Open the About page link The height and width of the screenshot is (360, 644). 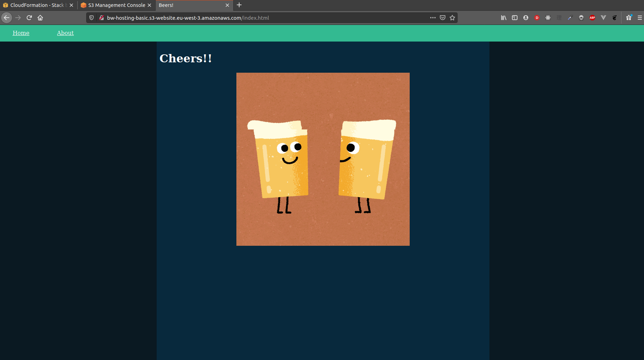pos(65,33)
